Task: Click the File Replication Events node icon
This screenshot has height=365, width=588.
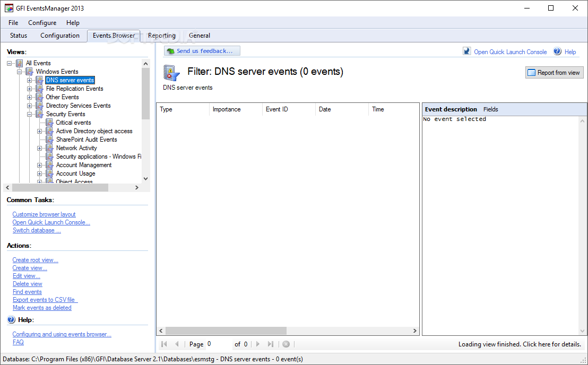Action: coord(39,89)
